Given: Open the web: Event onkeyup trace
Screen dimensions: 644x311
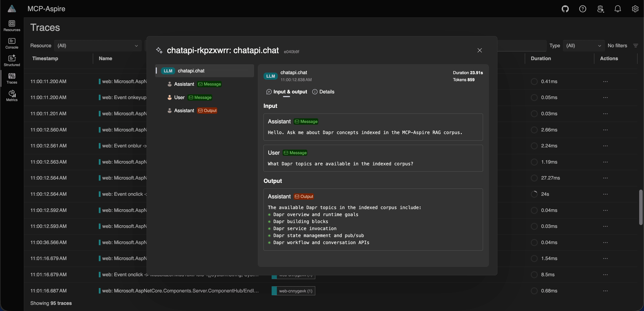Looking at the screenshot, I should 124,97.
